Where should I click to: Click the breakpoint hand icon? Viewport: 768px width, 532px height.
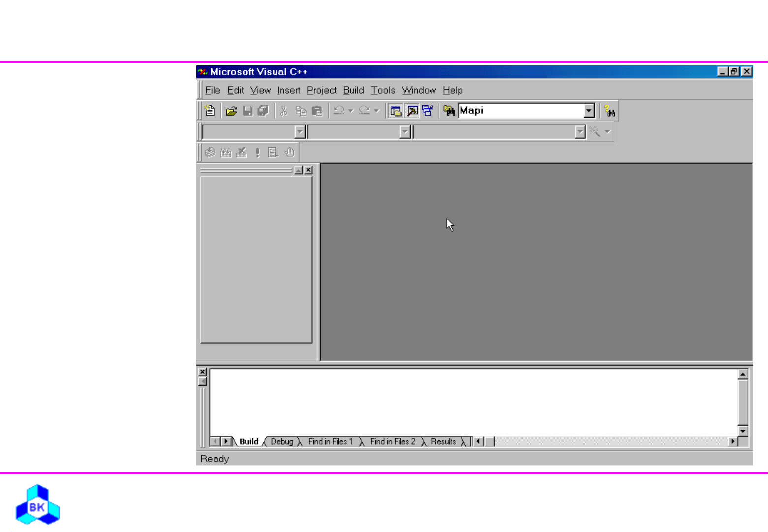[290, 153]
